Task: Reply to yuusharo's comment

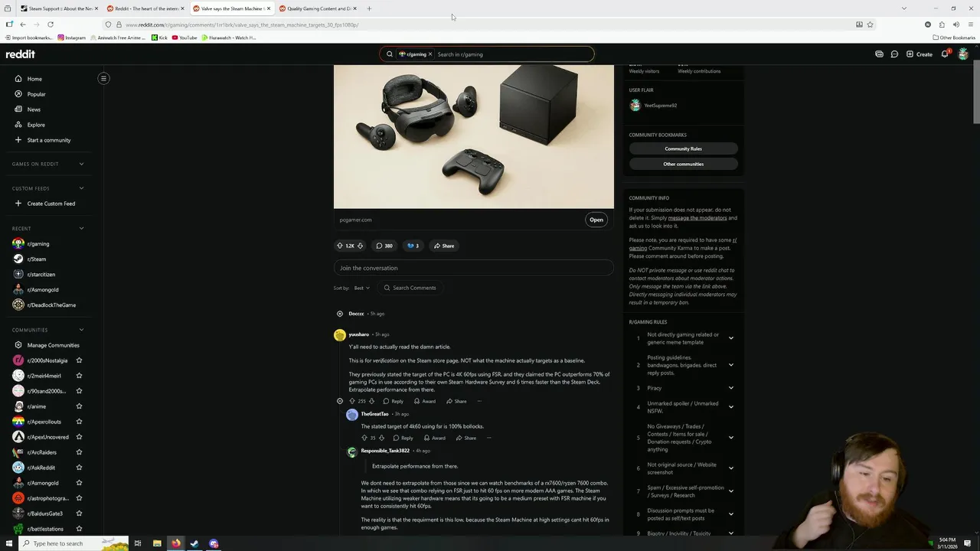Action: click(x=393, y=401)
